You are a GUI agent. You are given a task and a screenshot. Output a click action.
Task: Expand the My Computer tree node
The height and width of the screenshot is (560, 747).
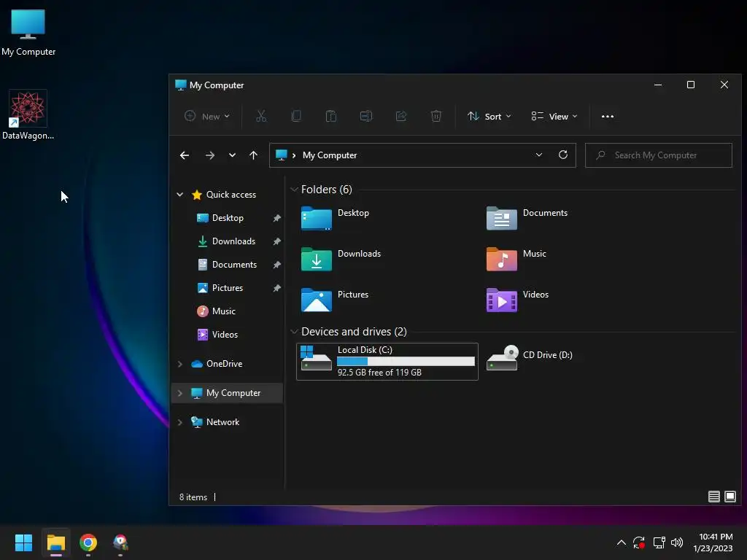179,393
